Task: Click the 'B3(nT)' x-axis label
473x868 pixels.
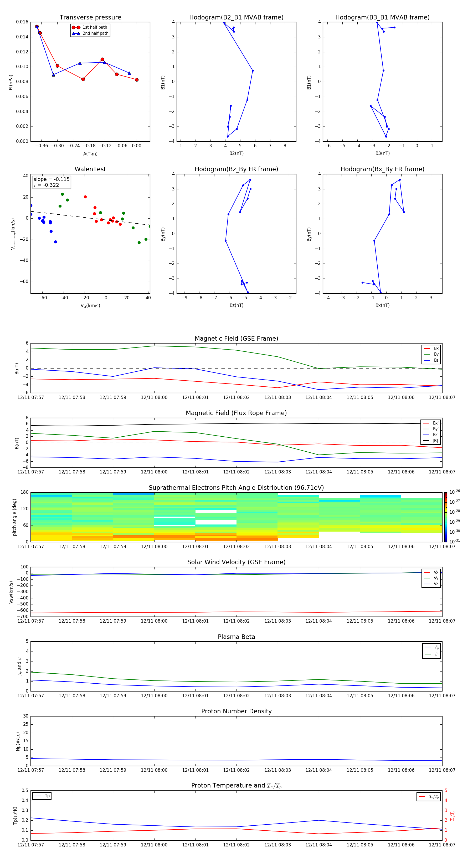Action: point(382,153)
